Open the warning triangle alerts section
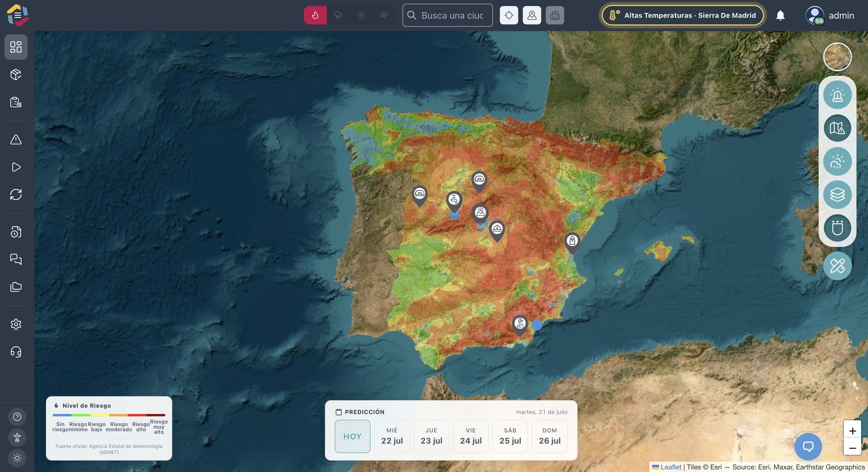The image size is (868, 472). coord(16,140)
